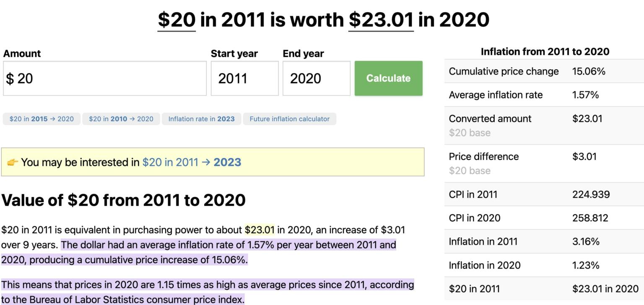Click the "Value of $20 from 2011 to 2020" heading

[x=123, y=200]
